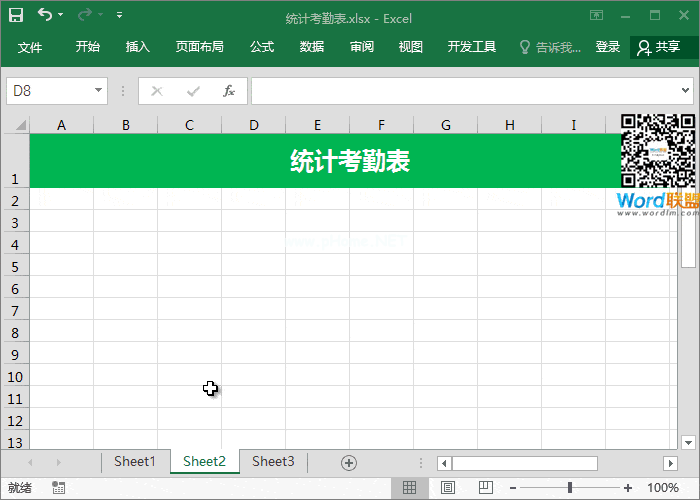Open the Undo history dropdown arrow
The image size is (700, 500).
60,15
